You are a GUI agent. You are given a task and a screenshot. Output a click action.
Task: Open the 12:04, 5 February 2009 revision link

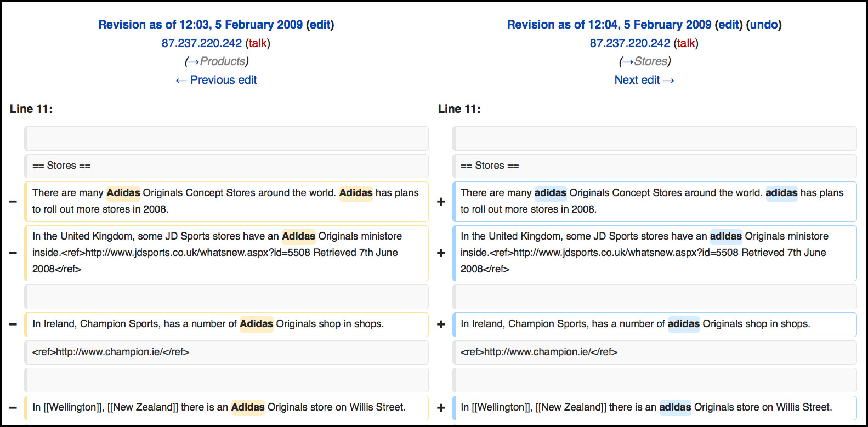pos(609,25)
